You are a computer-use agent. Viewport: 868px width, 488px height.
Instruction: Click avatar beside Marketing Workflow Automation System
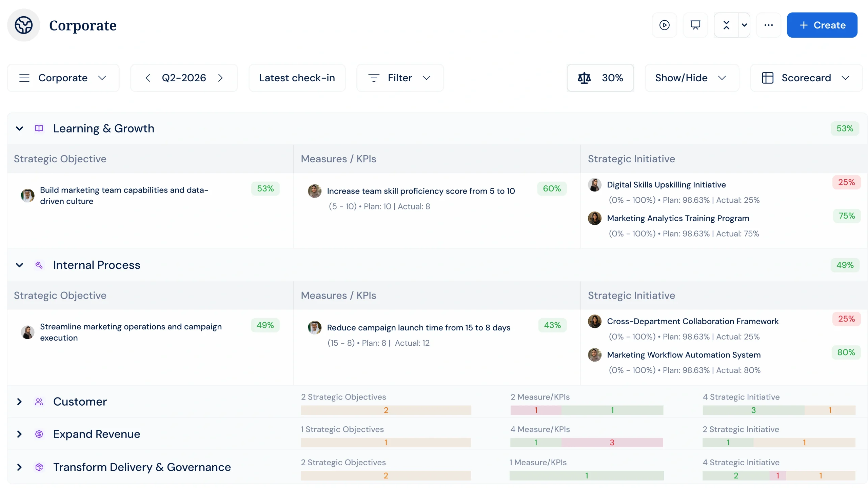594,355
